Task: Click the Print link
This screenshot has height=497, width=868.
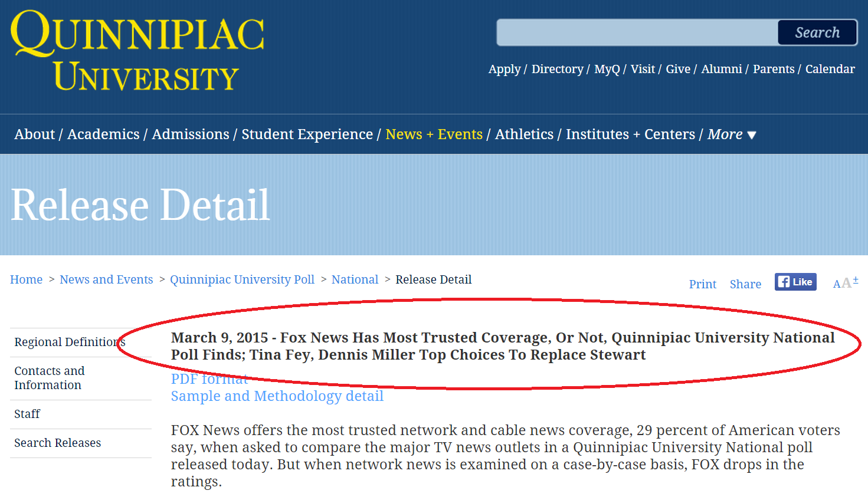Action: coord(702,284)
